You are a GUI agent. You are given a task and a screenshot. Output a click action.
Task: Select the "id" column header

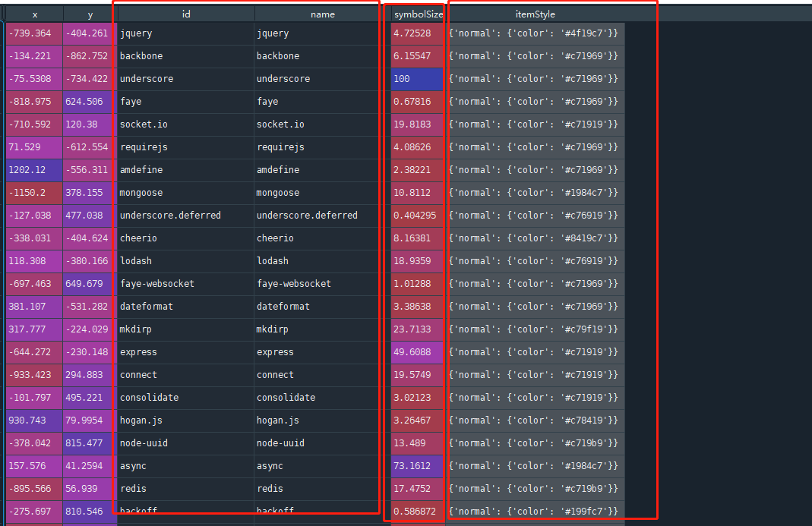click(x=185, y=14)
